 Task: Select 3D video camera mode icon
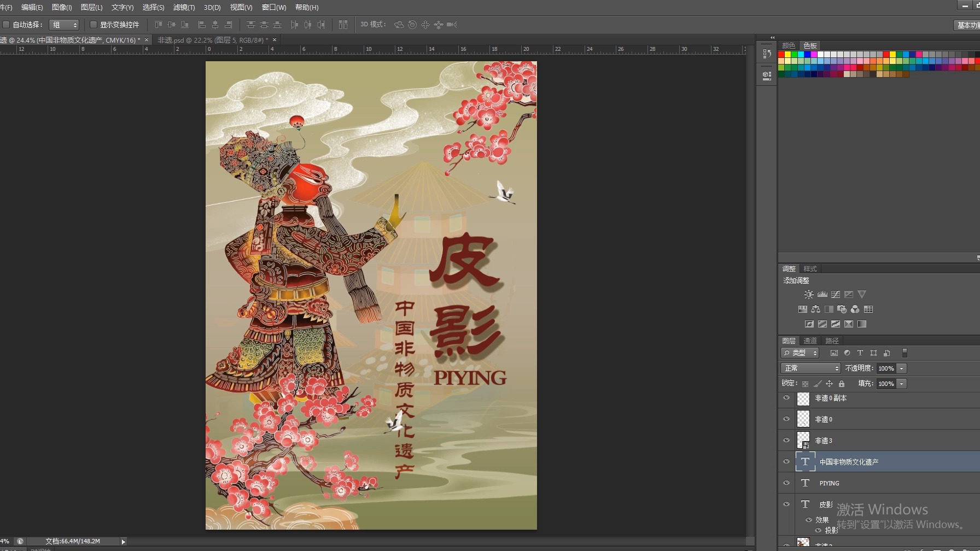pos(452,25)
